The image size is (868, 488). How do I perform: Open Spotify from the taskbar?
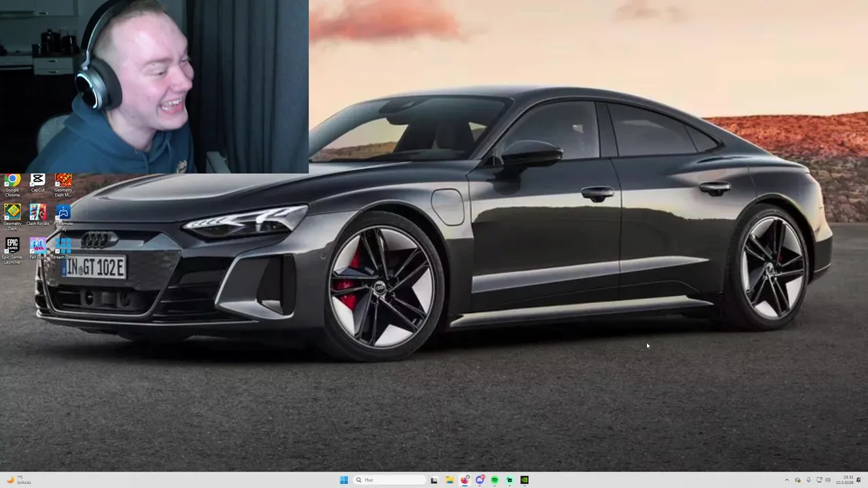[x=494, y=480]
